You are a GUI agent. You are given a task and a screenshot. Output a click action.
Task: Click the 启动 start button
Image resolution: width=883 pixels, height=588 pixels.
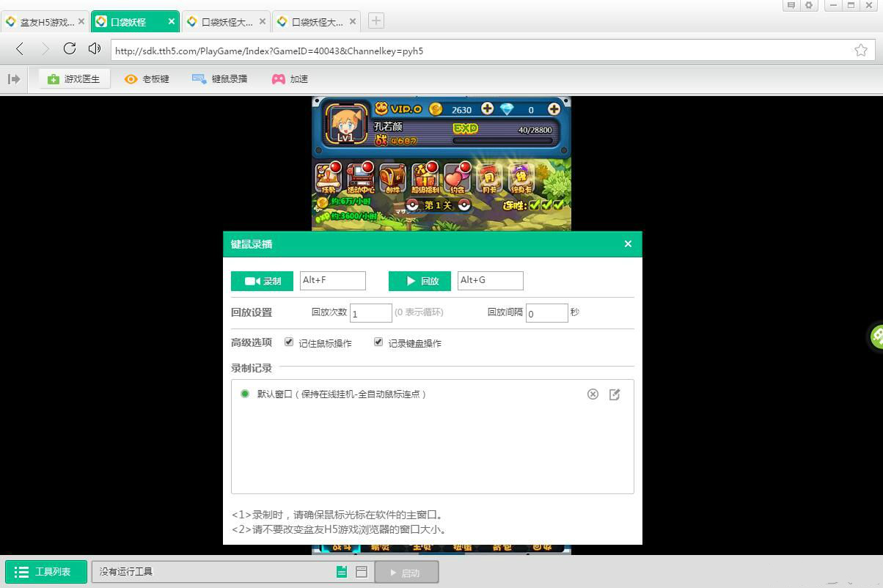pyautogui.click(x=406, y=573)
